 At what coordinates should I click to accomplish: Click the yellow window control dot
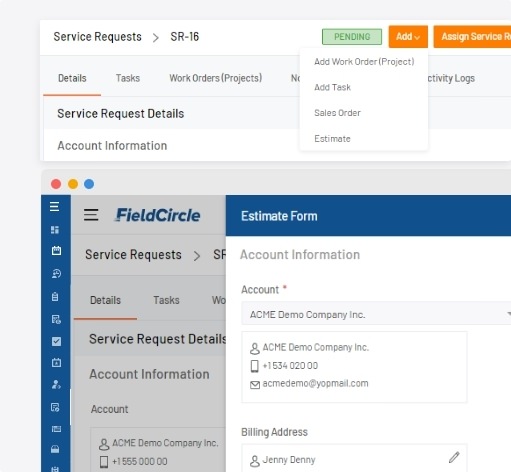pos(73,184)
